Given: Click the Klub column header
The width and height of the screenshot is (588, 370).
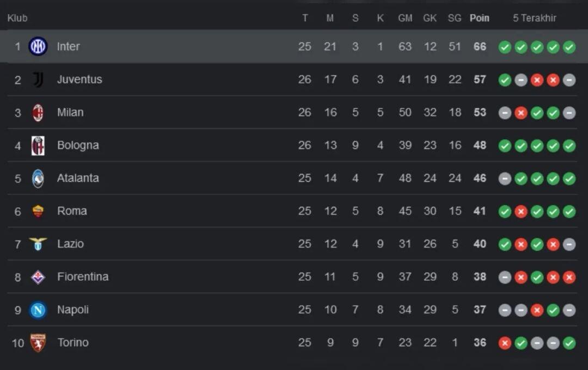Looking at the screenshot, I should pos(17,18).
